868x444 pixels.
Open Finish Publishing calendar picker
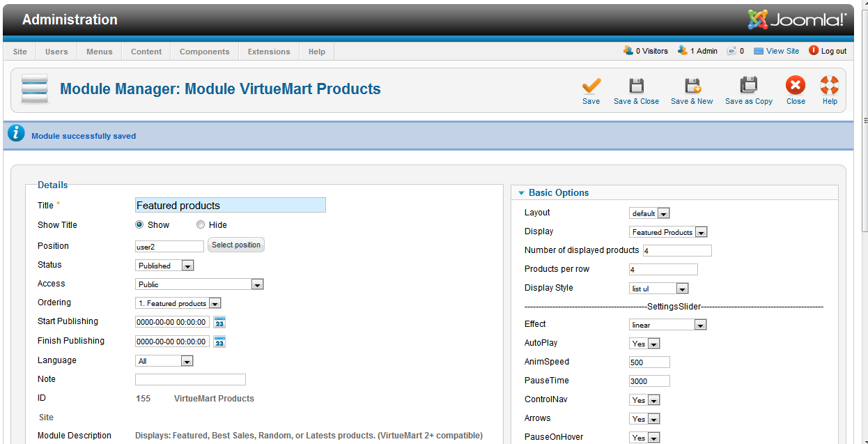219,342
